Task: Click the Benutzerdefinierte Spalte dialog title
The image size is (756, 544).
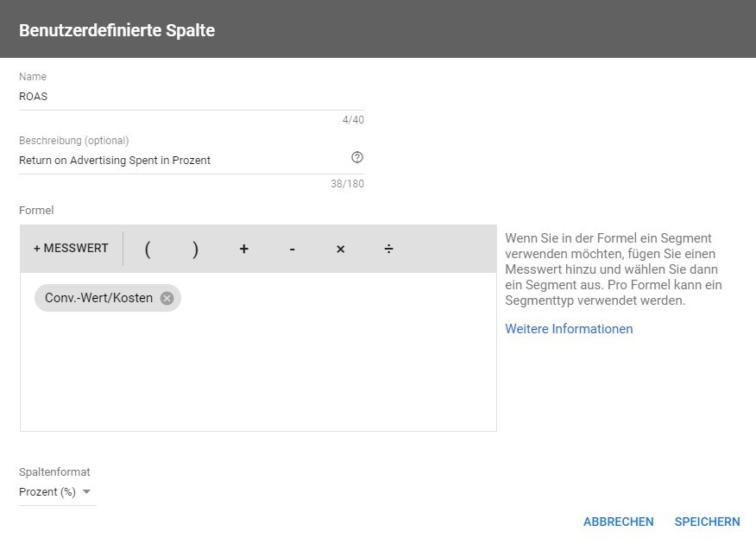Action: pos(117,30)
